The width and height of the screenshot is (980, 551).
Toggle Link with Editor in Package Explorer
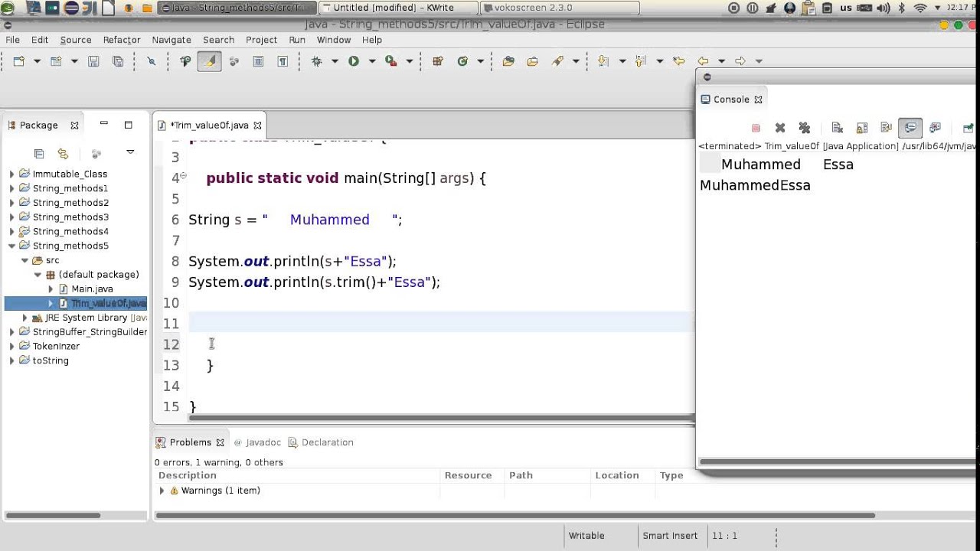pyautogui.click(x=63, y=154)
